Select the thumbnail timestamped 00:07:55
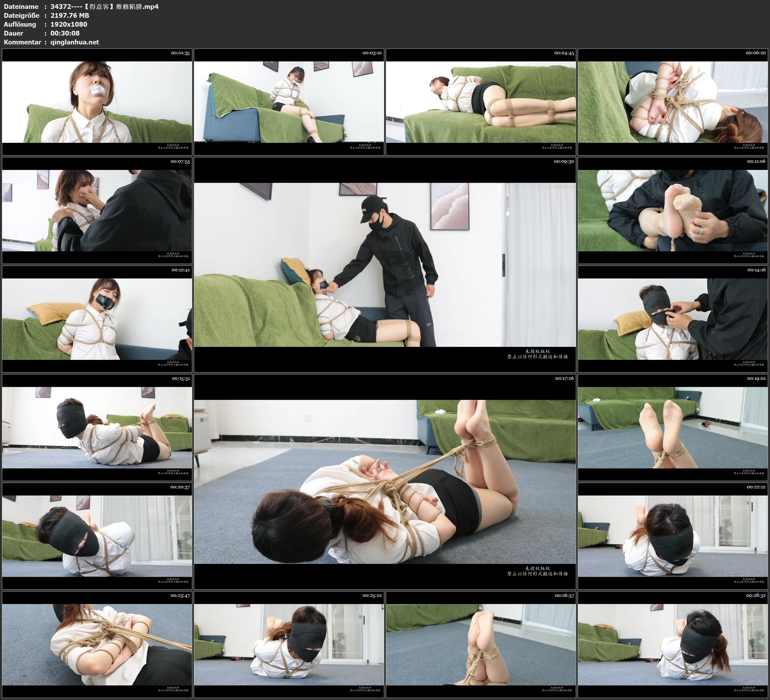 [x=97, y=210]
